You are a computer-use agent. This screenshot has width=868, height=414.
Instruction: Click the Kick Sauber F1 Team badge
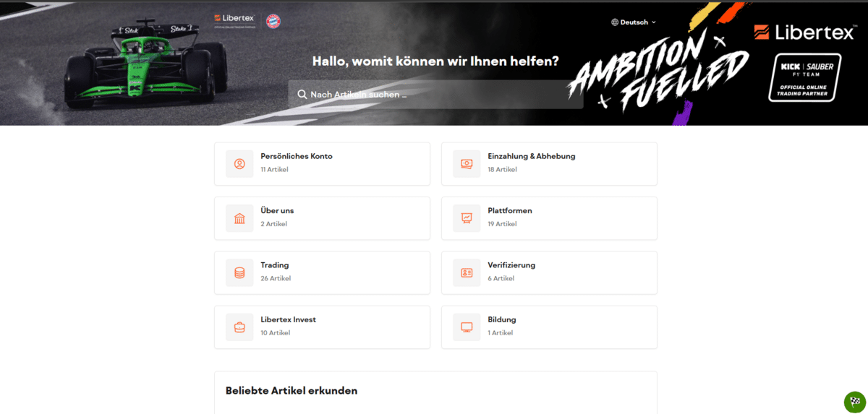point(804,77)
